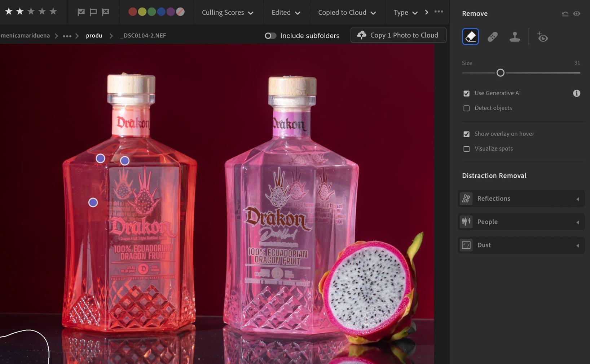Uncheck Use Generative AI
Screen dimensions: 590x364
pos(466,93)
